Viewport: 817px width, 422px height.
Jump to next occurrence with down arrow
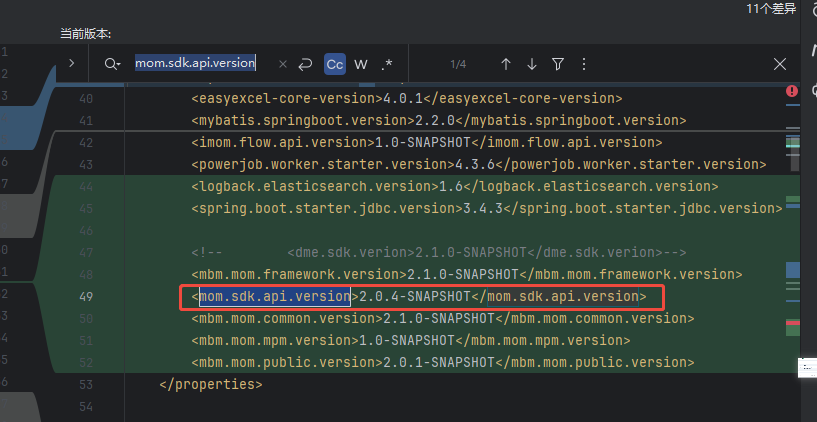tap(532, 64)
